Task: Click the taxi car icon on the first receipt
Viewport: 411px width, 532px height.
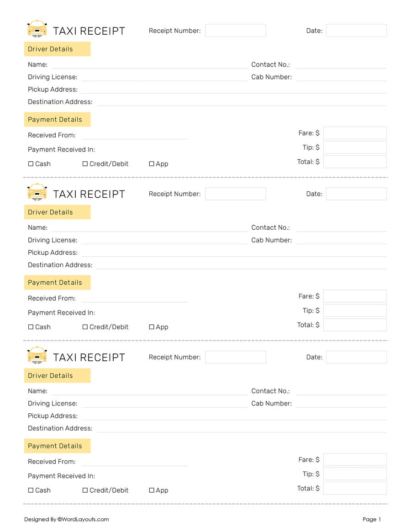Action: click(37, 29)
